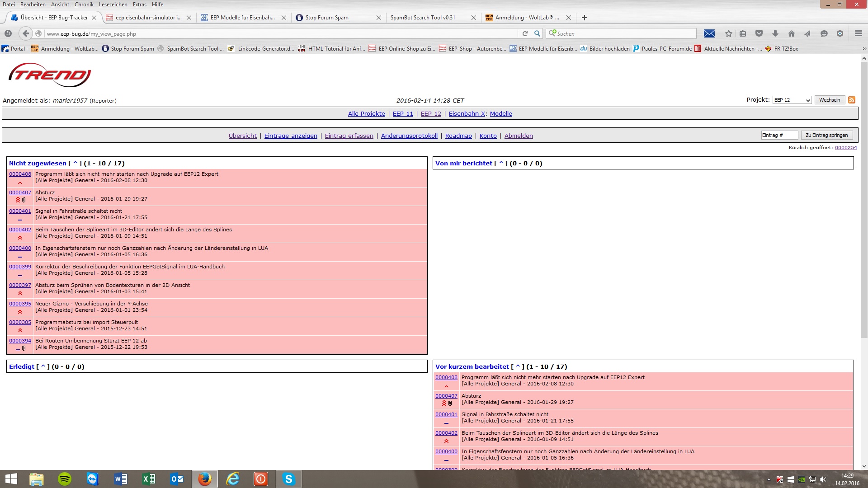Switch to the Stop Forum Spam tab
Viewport: 868px width, 488px height.
(326, 18)
